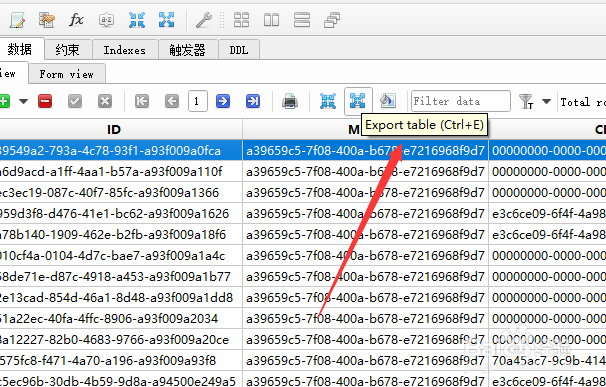Apply the filter funnel icon
Image resolution: width=606 pixels, height=387 pixels.
click(x=526, y=102)
